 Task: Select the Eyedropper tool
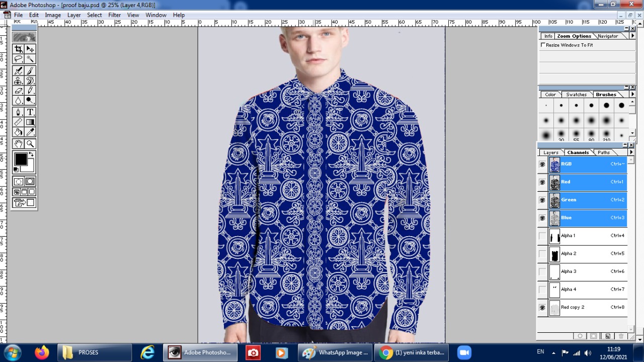pyautogui.click(x=30, y=132)
